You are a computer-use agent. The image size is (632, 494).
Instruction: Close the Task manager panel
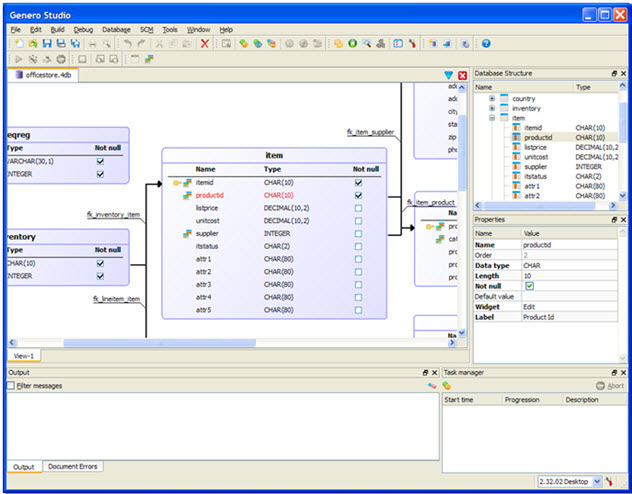click(623, 371)
